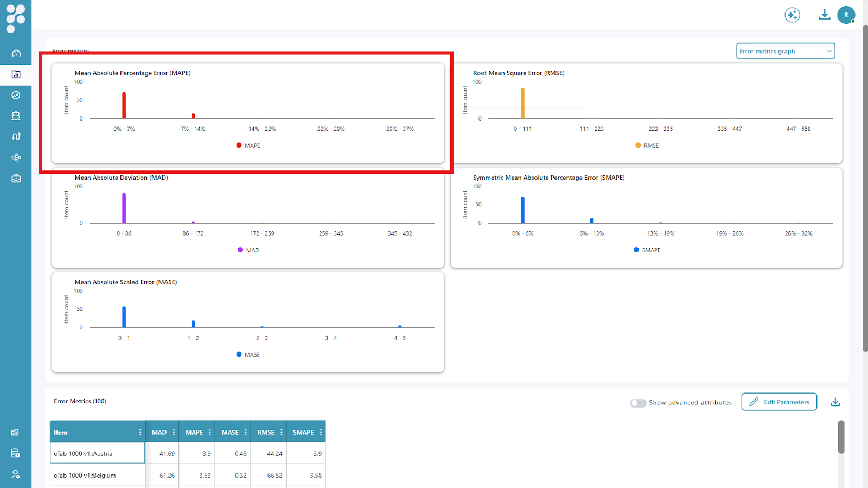The height and width of the screenshot is (488, 868).
Task: Click the MASE 1 - 2 bar
Action: coord(193,324)
